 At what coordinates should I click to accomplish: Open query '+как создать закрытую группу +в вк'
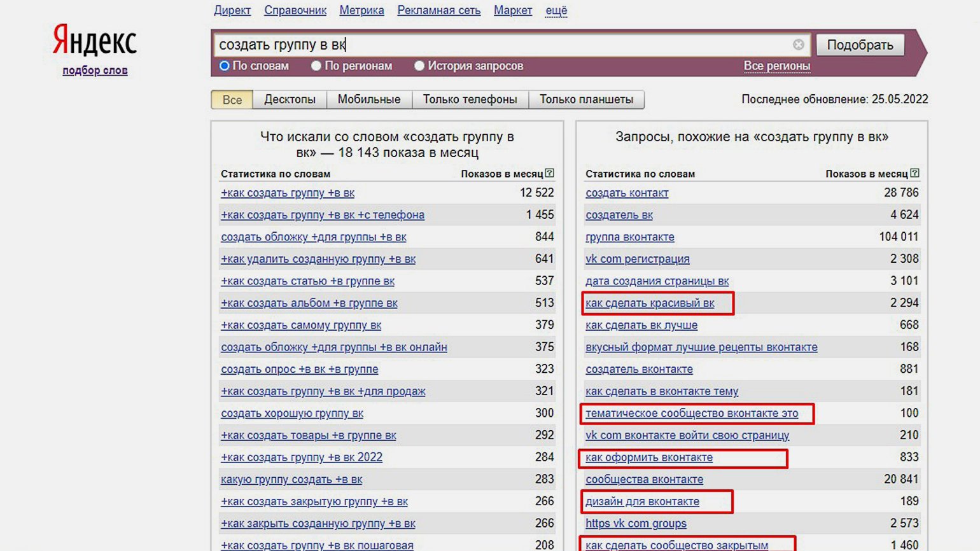point(314,501)
